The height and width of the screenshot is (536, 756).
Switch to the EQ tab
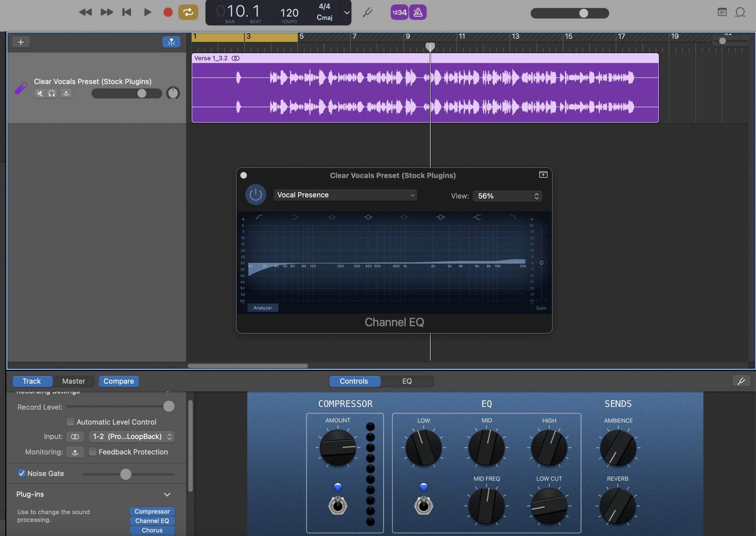tap(407, 381)
